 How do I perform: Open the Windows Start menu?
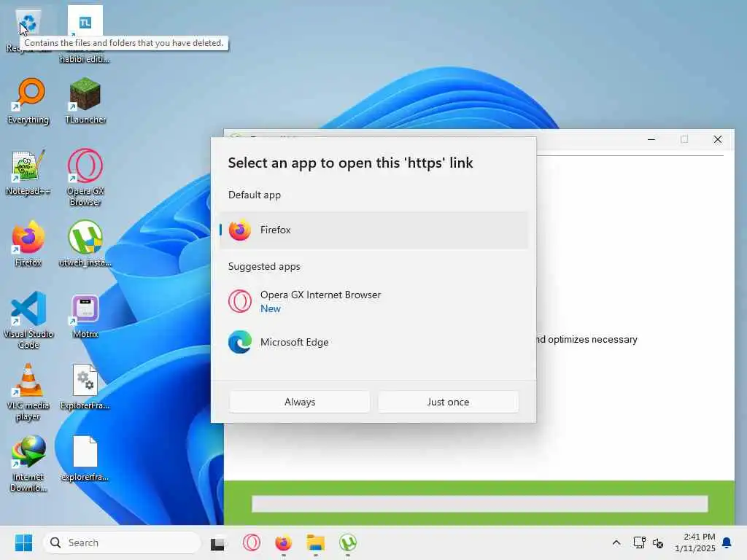[x=23, y=542]
